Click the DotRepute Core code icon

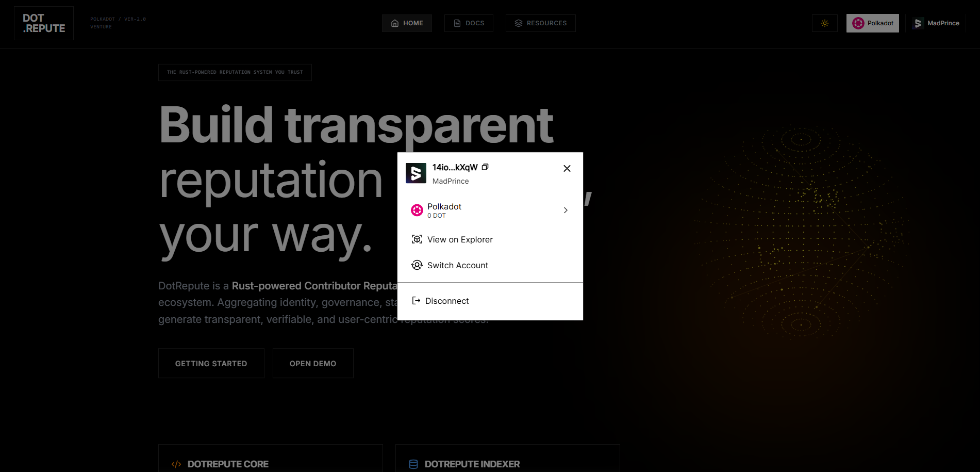(x=176, y=464)
